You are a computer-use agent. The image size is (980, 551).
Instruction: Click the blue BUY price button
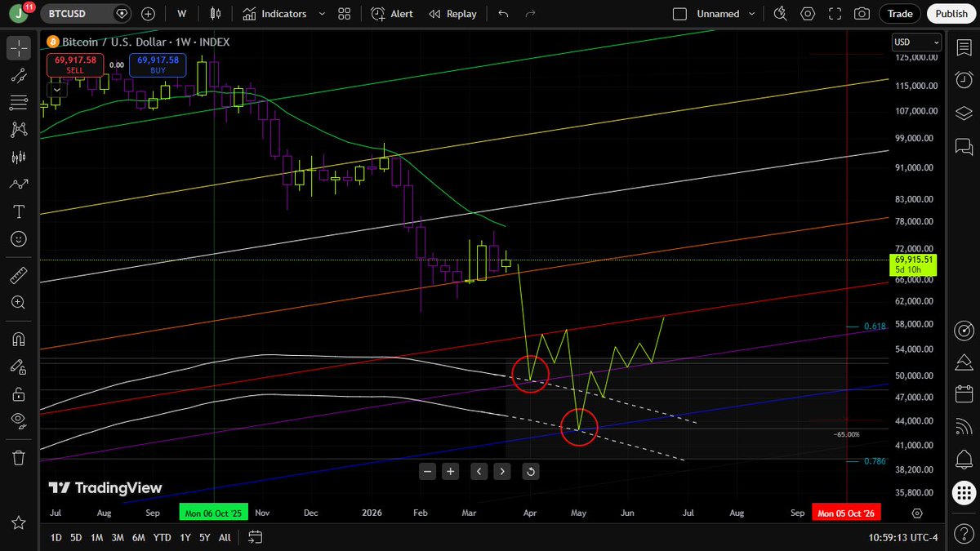(158, 65)
